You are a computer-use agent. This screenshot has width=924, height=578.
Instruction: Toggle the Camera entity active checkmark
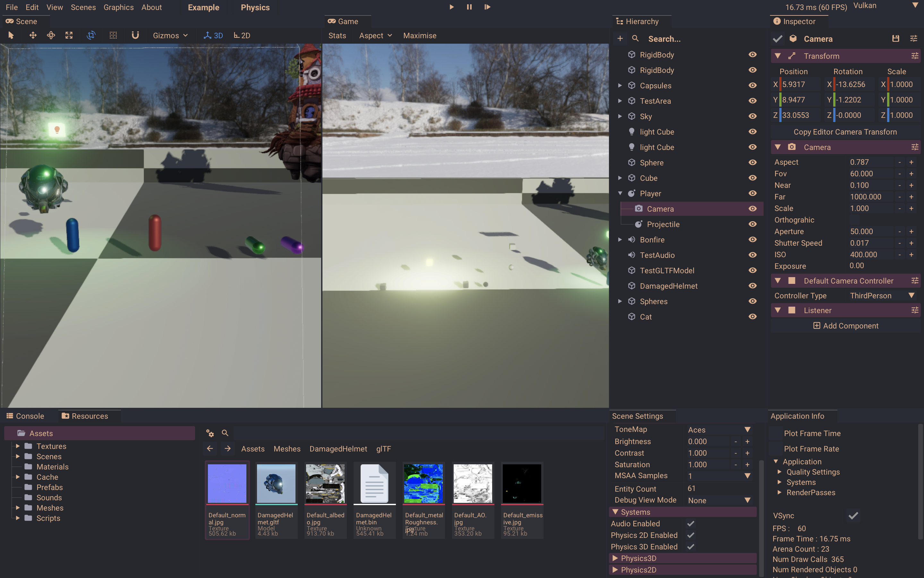pyautogui.click(x=777, y=39)
